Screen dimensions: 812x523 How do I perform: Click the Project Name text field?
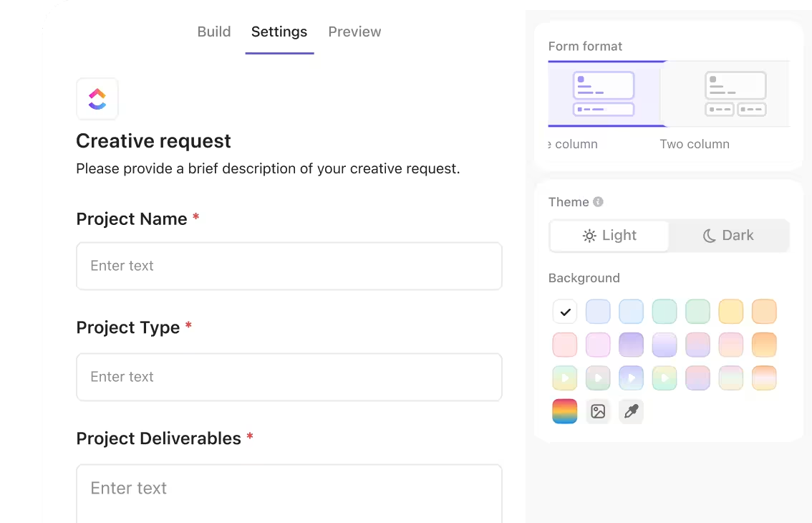click(x=289, y=266)
